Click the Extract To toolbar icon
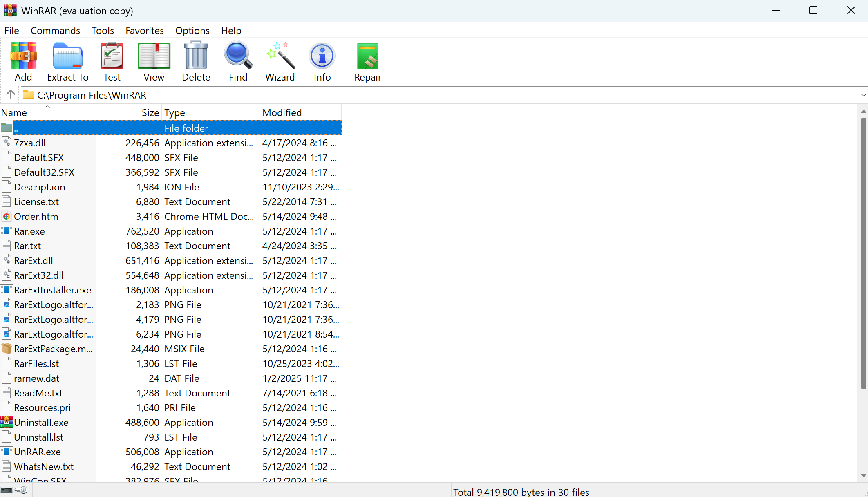868x497 pixels. tap(67, 56)
